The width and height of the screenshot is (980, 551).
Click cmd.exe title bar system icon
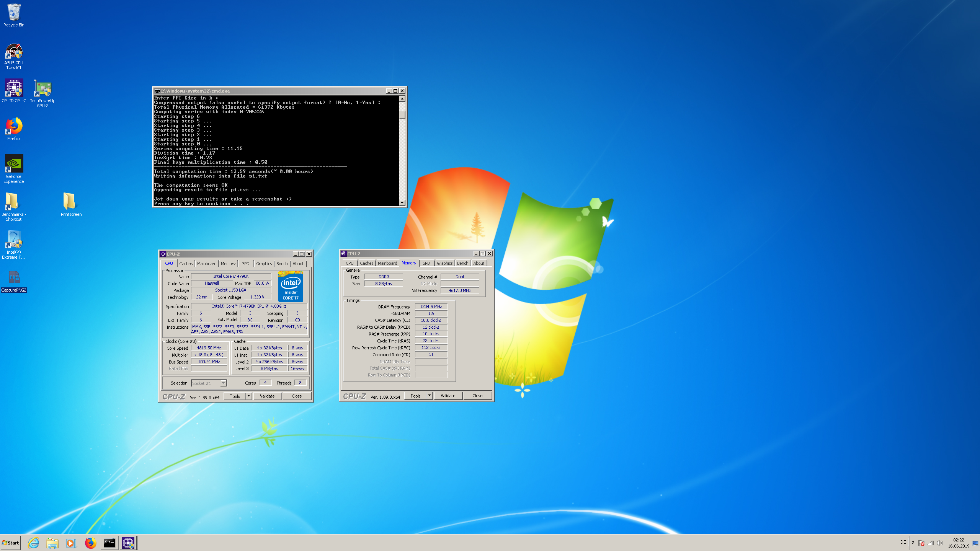tap(157, 91)
